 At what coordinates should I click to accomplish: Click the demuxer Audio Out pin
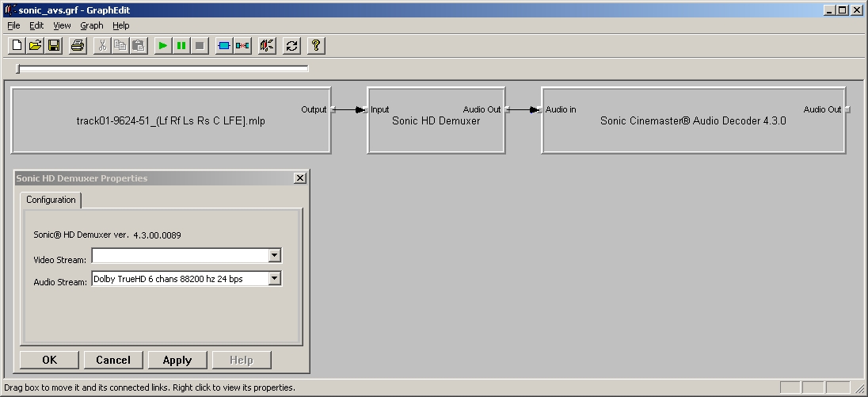(x=507, y=109)
